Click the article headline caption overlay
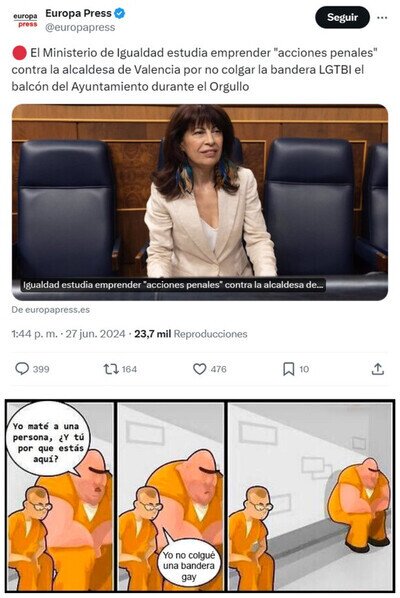This screenshot has height=598, width=400. (x=173, y=285)
